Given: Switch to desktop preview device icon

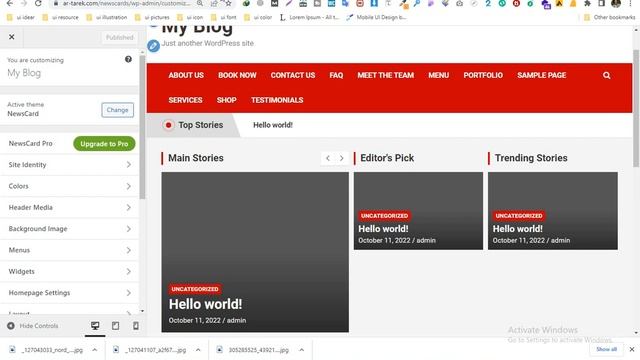Looking at the screenshot, I should pos(95,326).
